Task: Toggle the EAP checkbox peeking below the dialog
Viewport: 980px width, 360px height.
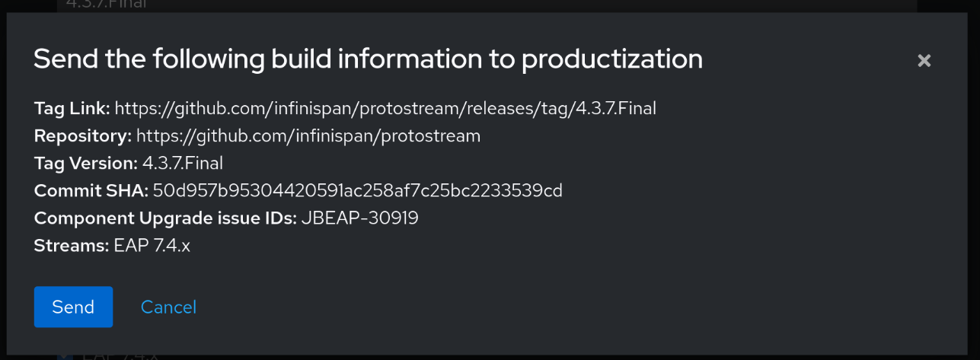Action: [x=65, y=356]
